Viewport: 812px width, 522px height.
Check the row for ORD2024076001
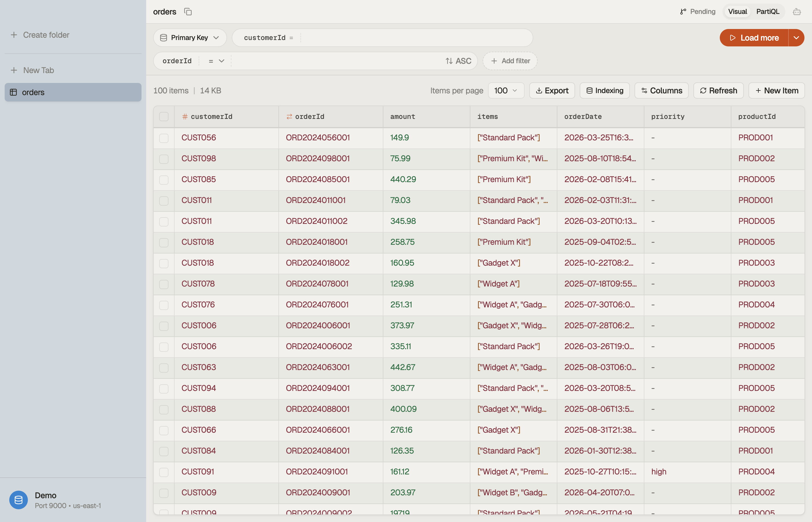point(164,305)
